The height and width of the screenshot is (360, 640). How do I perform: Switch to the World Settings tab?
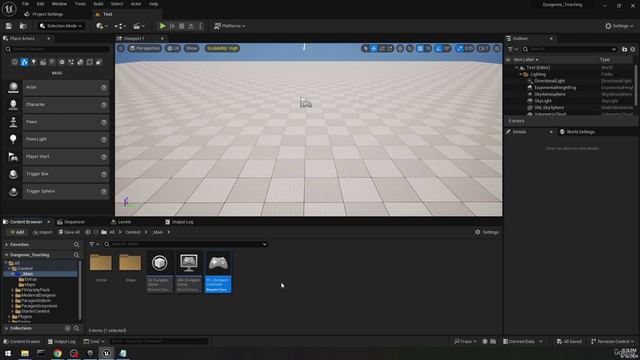577,132
